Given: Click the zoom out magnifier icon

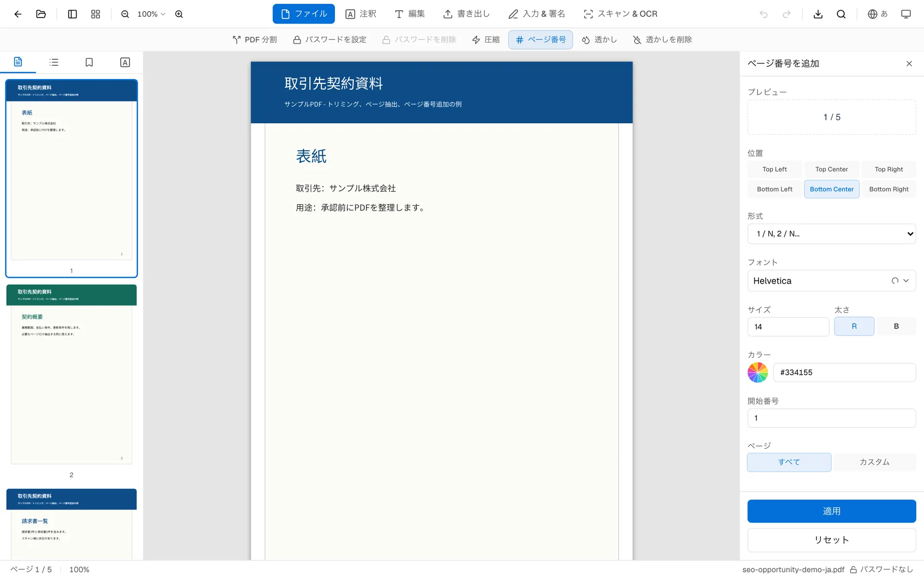Looking at the screenshot, I should pos(125,14).
